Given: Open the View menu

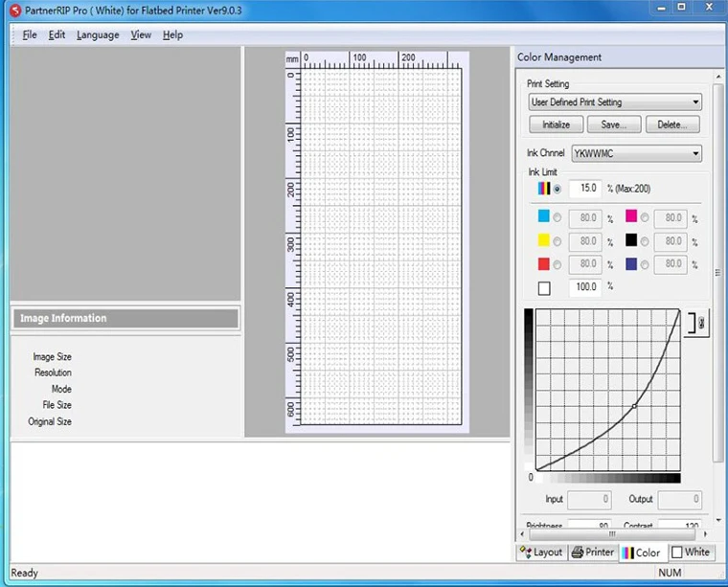Looking at the screenshot, I should [x=141, y=35].
